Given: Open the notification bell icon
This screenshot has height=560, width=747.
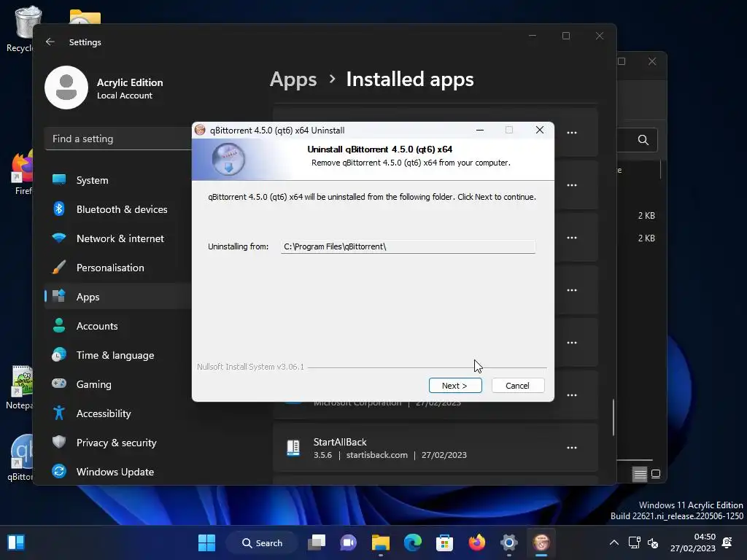Looking at the screenshot, I should coord(727,542).
